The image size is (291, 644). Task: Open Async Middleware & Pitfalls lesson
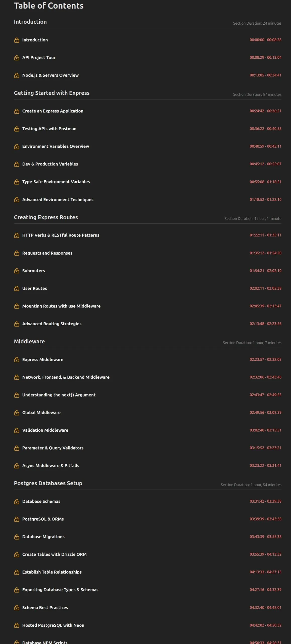coord(51,466)
